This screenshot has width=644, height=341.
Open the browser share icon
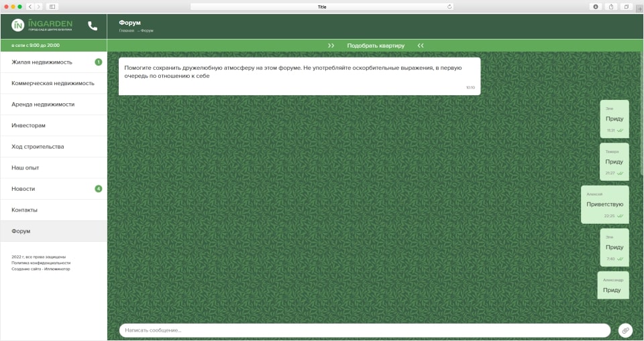pyautogui.click(x=611, y=7)
